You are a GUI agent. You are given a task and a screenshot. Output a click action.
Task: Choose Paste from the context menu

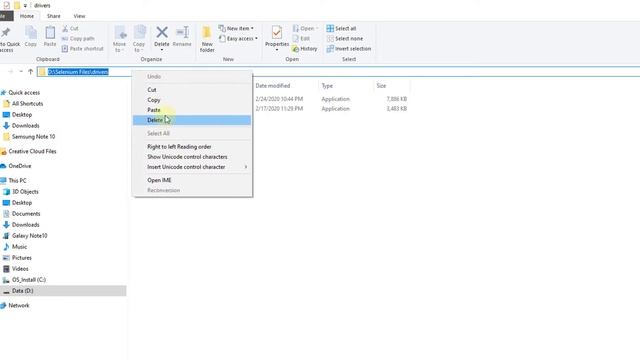(x=192, y=110)
